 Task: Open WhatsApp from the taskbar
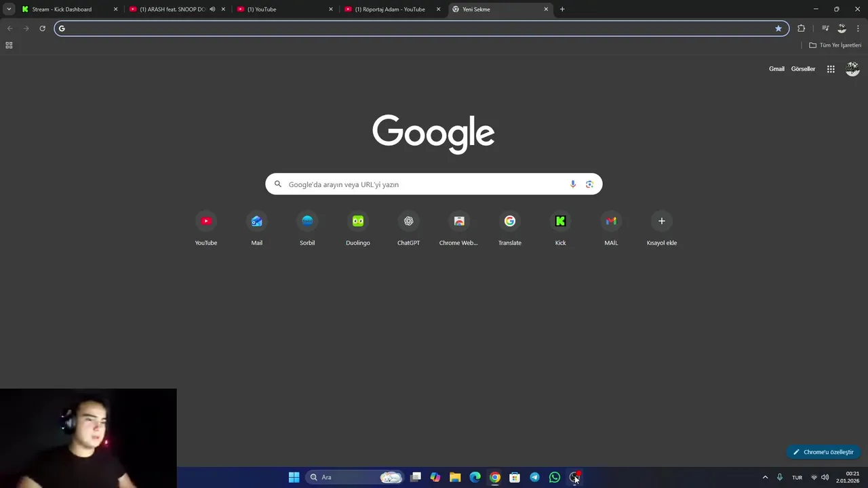tap(555, 477)
